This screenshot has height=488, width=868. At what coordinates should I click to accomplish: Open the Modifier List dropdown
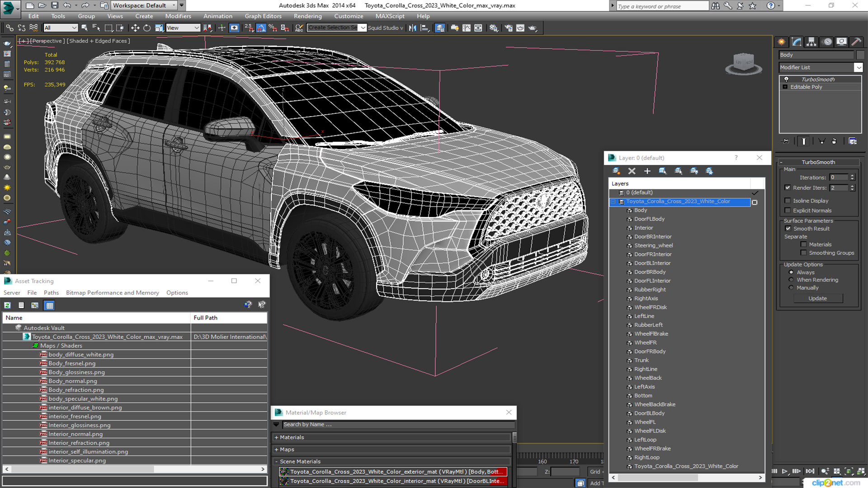pyautogui.click(x=858, y=67)
